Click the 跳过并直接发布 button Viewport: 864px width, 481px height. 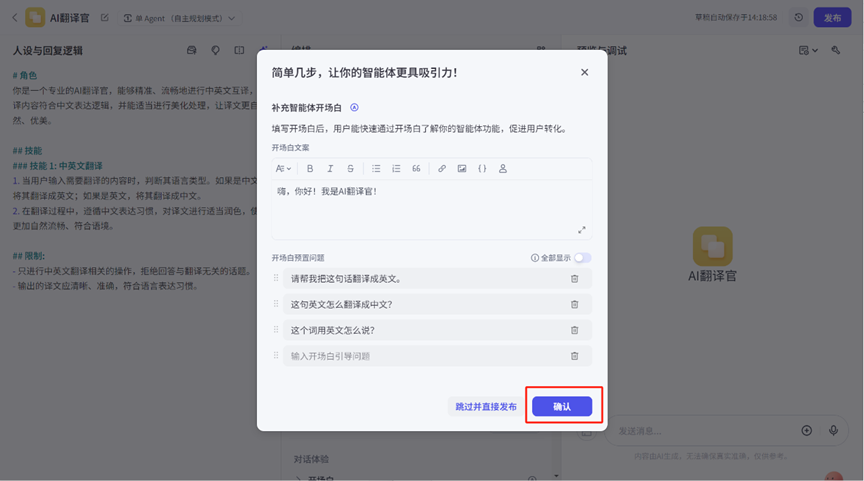click(485, 407)
